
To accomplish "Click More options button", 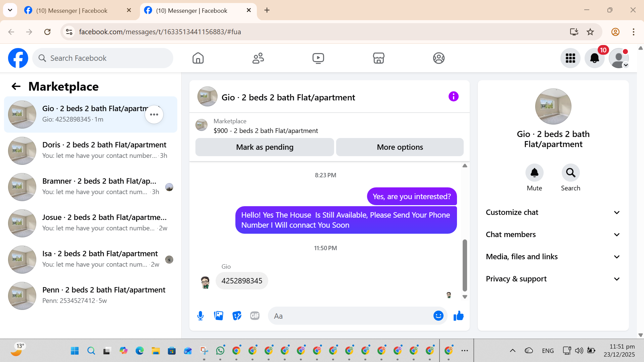I will tap(400, 147).
